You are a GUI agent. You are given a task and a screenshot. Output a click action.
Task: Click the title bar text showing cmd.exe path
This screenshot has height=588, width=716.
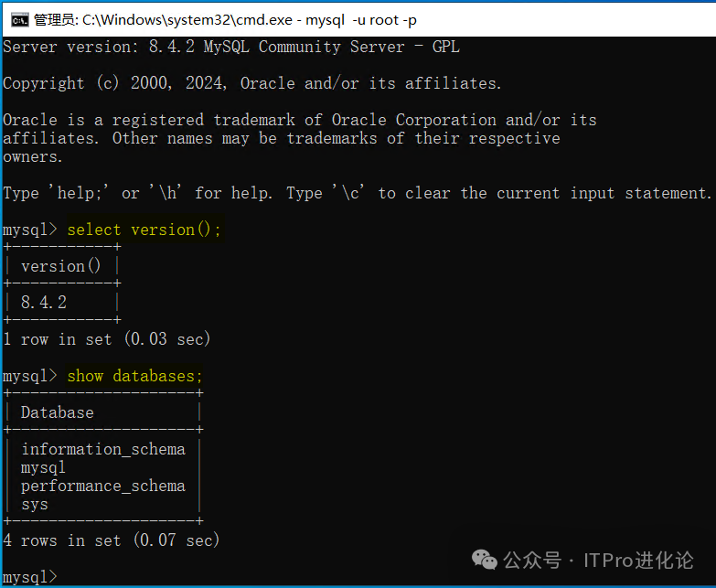click(x=225, y=18)
